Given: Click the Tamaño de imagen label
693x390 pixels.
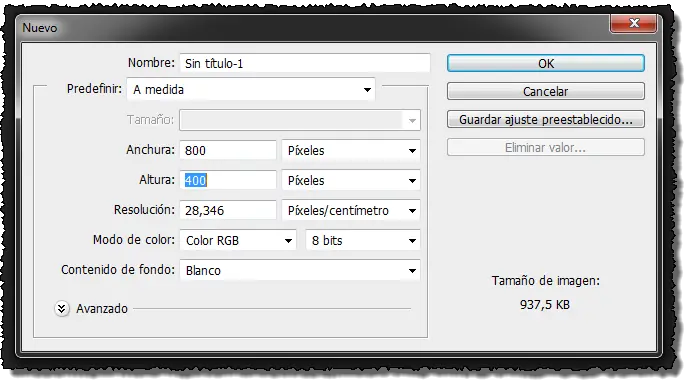Looking at the screenshot, I should (x=545, y=281).
